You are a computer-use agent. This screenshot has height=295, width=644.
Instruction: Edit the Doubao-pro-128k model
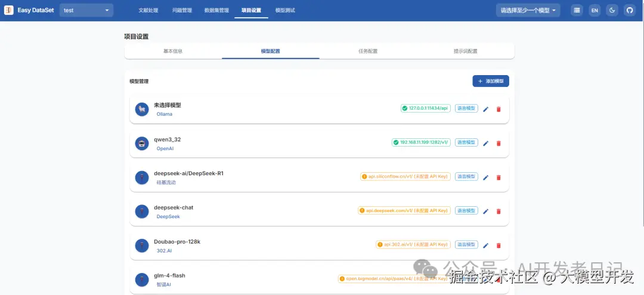[x=486, y=246]
